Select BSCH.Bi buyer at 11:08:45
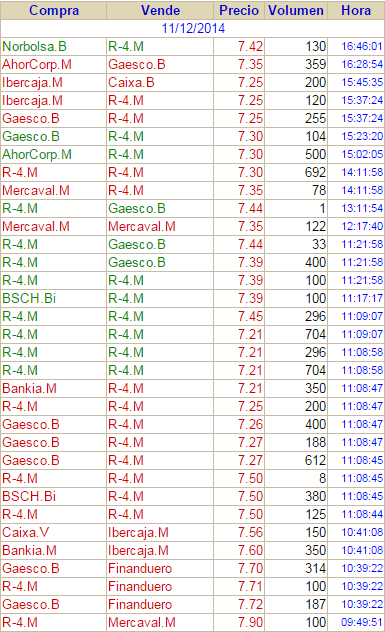This screenshot has height=632, width=385. click(x=54, y=496)
